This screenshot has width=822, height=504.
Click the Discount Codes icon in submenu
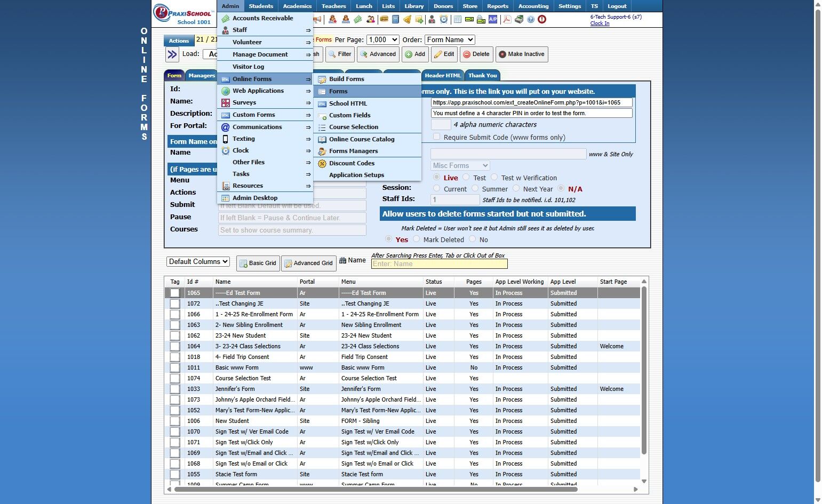322,163
